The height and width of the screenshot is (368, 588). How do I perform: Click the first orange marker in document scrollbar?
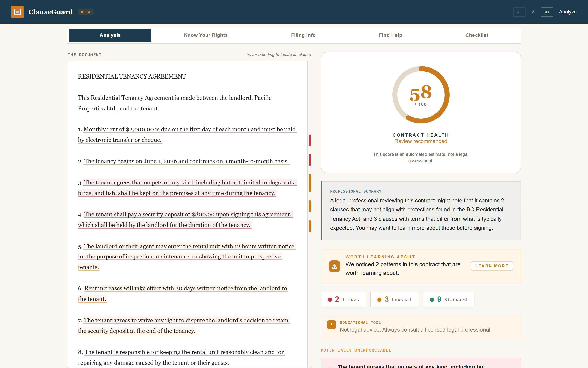coord(310,183)
